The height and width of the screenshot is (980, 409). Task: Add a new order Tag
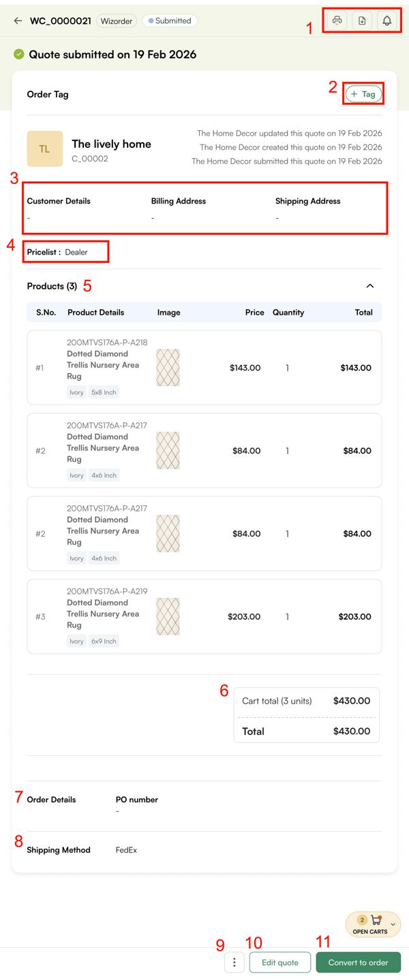(363, 94)
